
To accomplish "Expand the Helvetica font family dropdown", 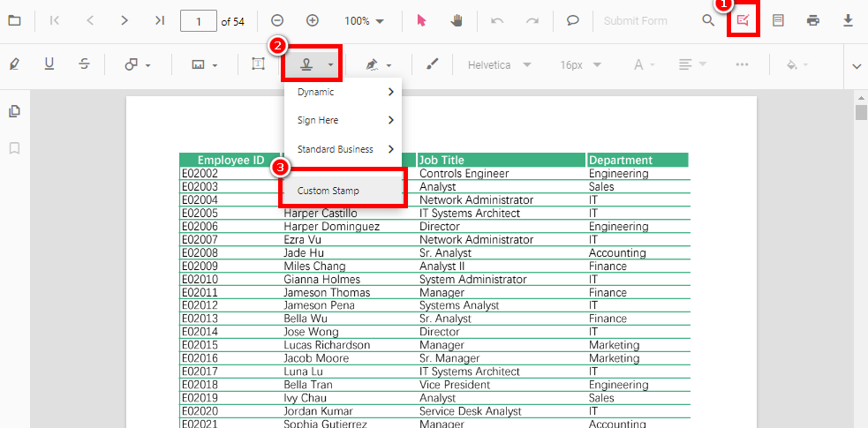I will [500, 64].
